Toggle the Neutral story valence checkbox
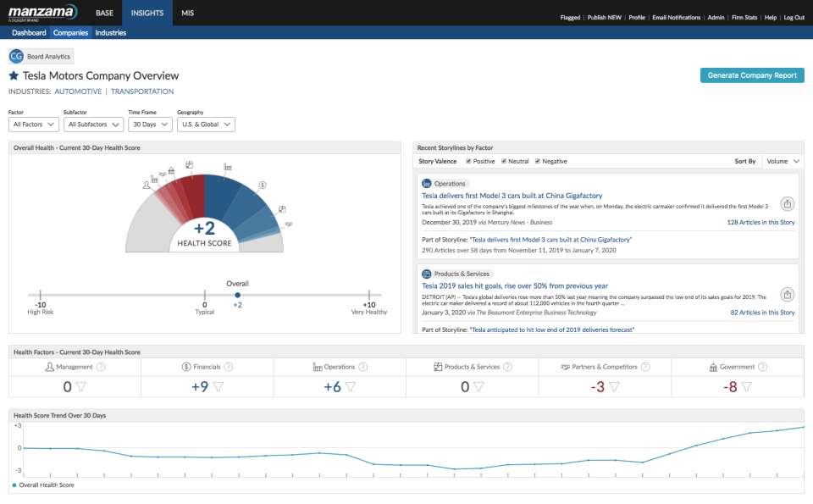813x504 pixels. click(x=505, y=161)
